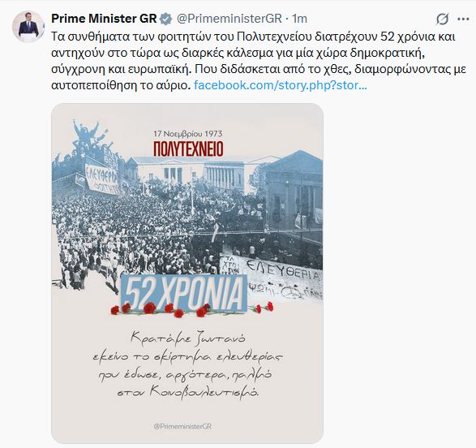This screenshot has height=448, width=476.
Task: Open the @PrimeministerGR handle link
Action: point(229,19)
